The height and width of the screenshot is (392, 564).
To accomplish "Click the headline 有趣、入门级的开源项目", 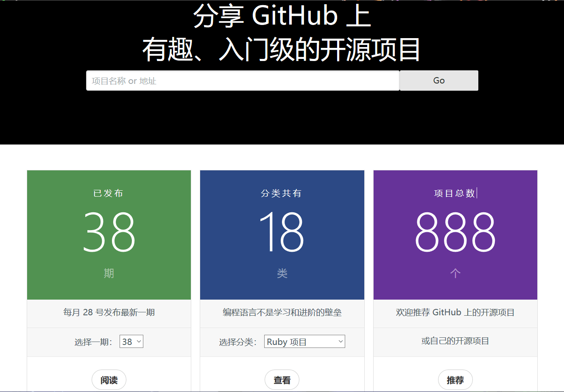I will [282, 50].
